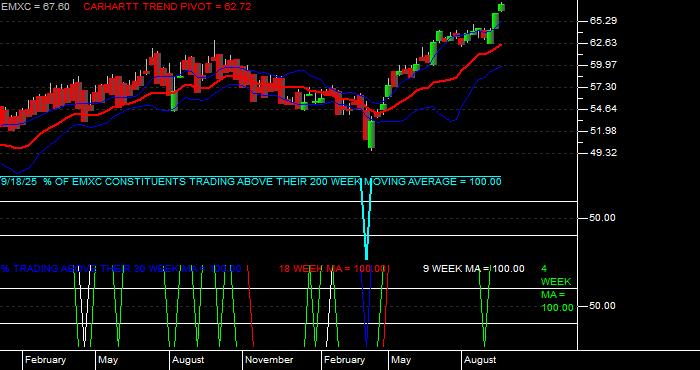
Task: Click the 57.30 price axis value
Action: coord(603,87)
